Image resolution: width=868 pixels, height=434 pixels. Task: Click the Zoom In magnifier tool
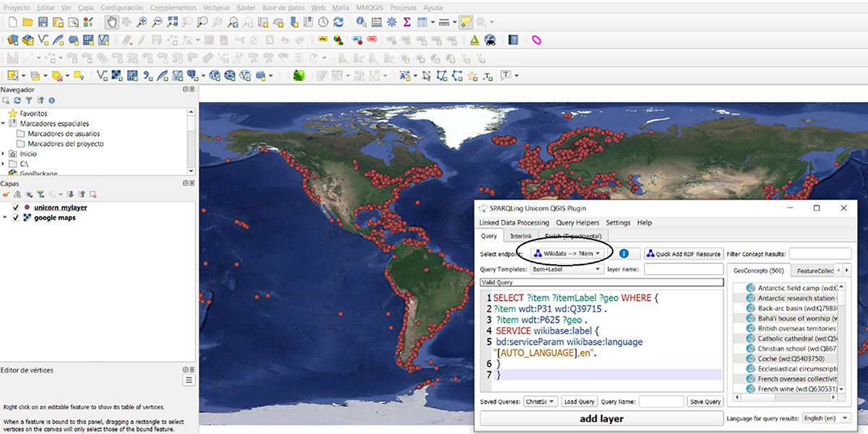click(142, 22)
